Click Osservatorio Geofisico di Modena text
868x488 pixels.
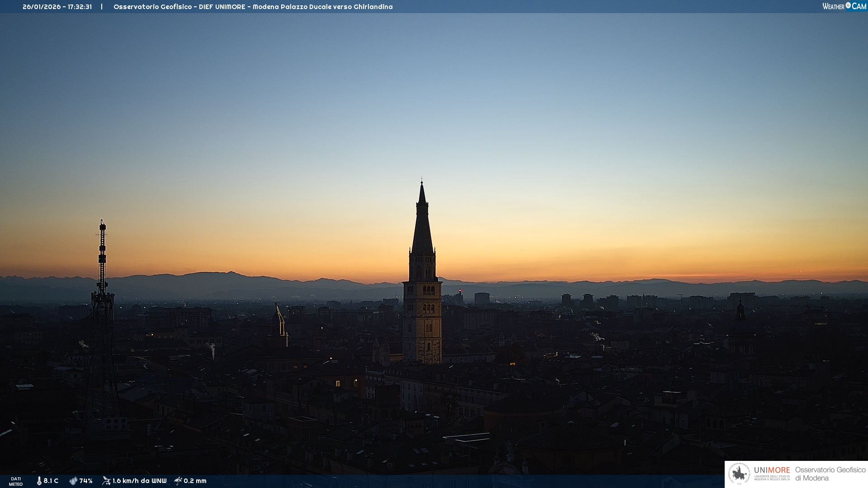830,474
